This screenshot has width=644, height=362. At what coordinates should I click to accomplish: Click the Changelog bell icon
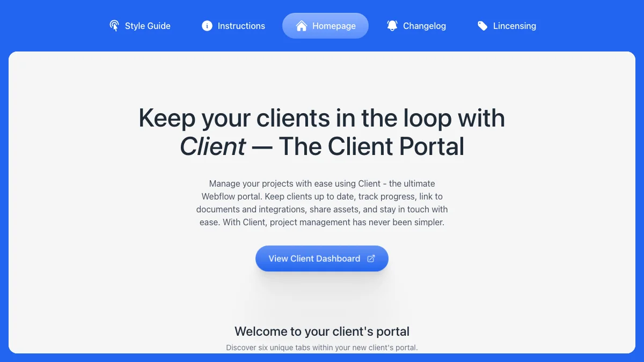pos(392,26)
